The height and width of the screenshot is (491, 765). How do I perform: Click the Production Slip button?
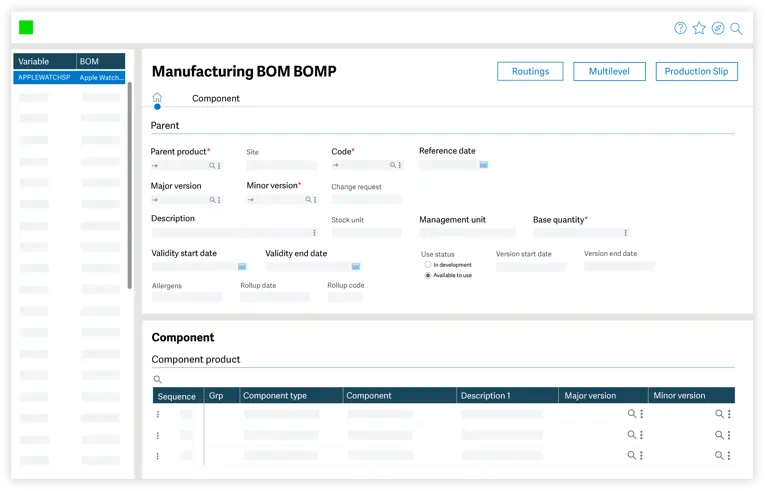pos(696,72)
